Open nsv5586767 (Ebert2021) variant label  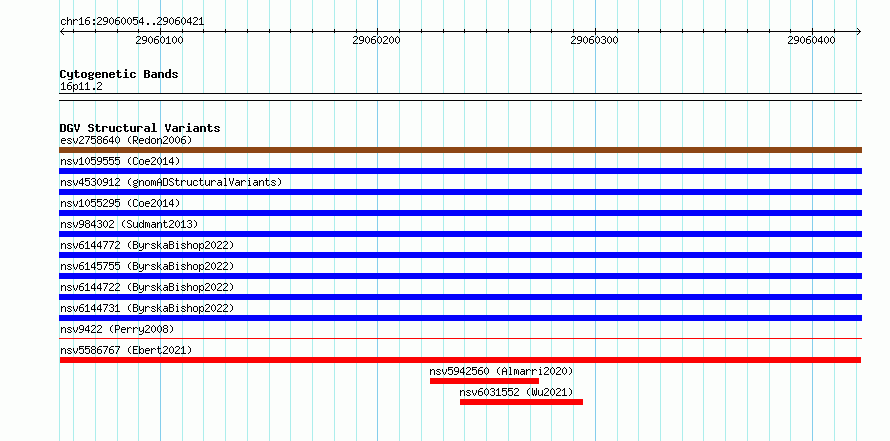[x=126, y=350]
